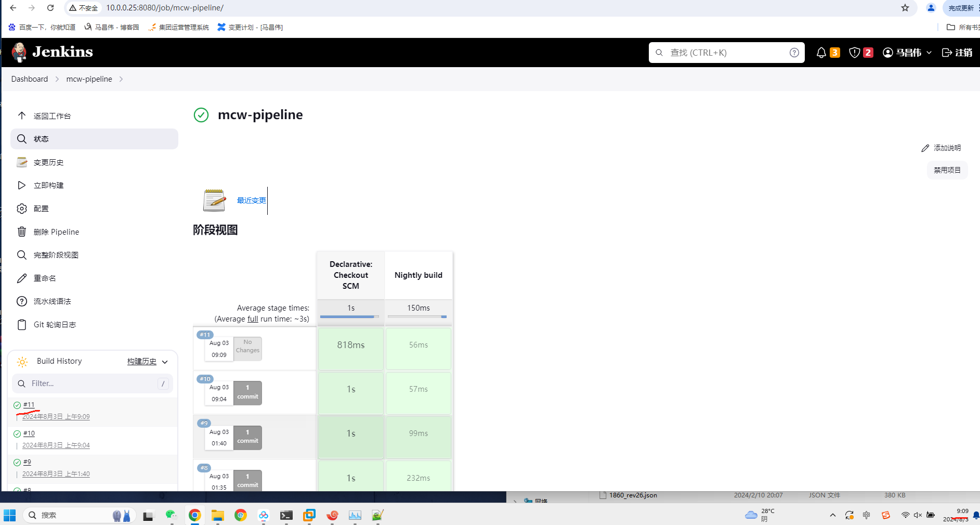The image size is (980, 525).
Task: Select 状态 in the sidebar
Action: [x=94, y=139]
